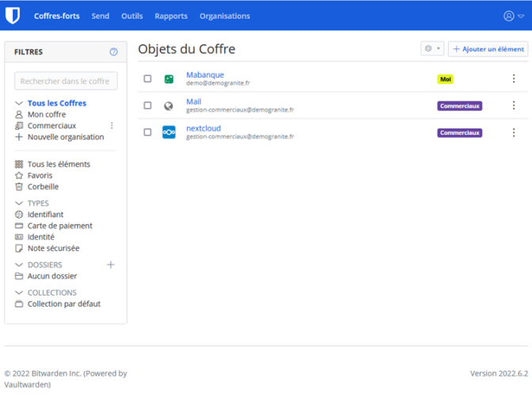Viewport: 532px width, 397px height.
Task: Click the Bitwarden shield logo
Action: 13,16
